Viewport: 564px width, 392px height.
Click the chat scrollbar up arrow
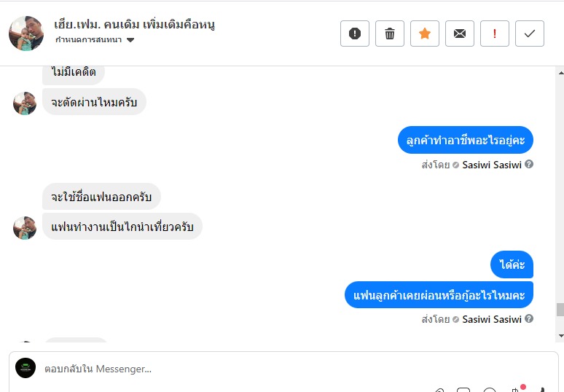click(x=560, y=73)
